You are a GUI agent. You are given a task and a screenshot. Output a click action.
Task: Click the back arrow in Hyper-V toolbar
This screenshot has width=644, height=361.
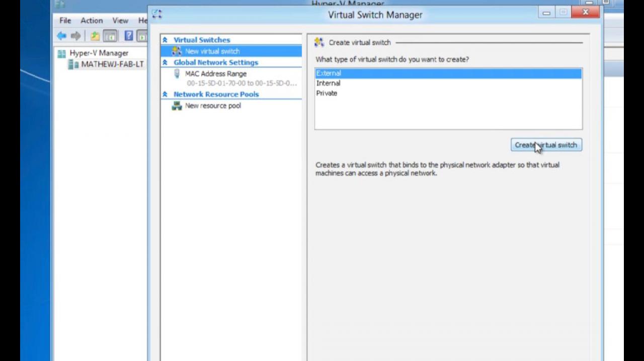coord(61,36)
